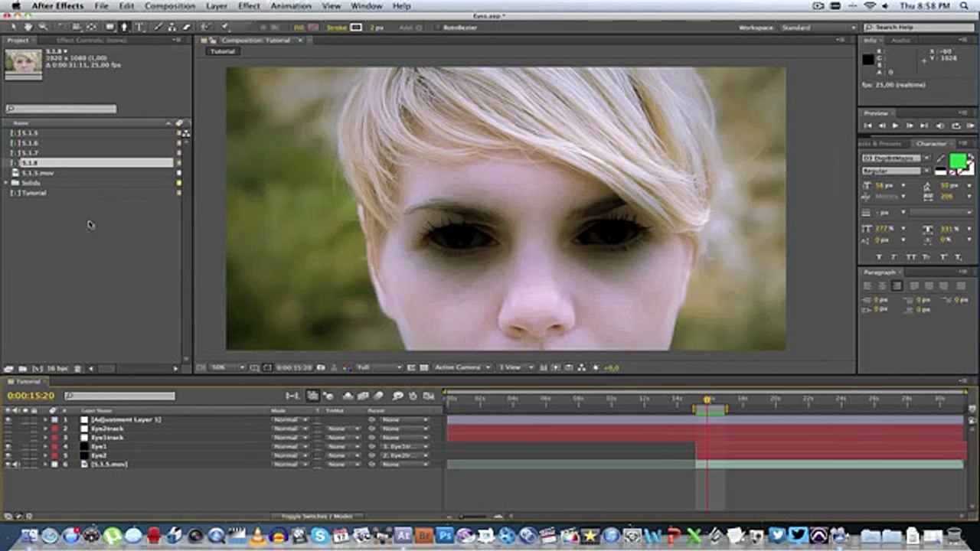Select Tutorial composition in Project panel
This screenshot has width=980, height=551.
pyautogui.click(x=34, y=193)
